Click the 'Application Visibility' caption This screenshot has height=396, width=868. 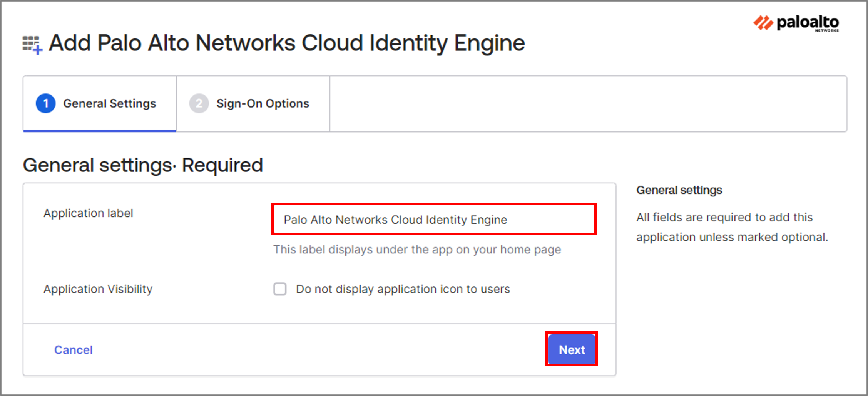click(98, 289)
